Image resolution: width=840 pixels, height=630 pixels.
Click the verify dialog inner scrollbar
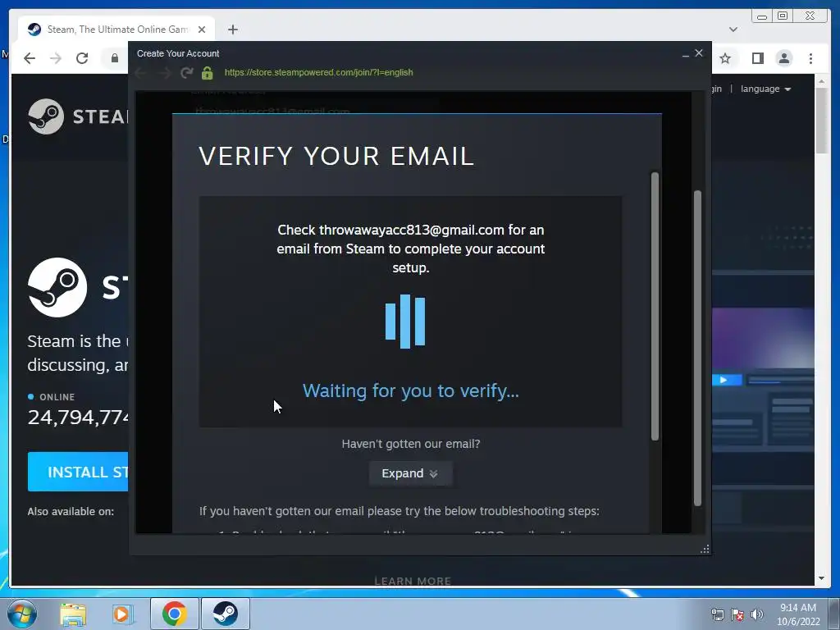click(x=655, y=306)
